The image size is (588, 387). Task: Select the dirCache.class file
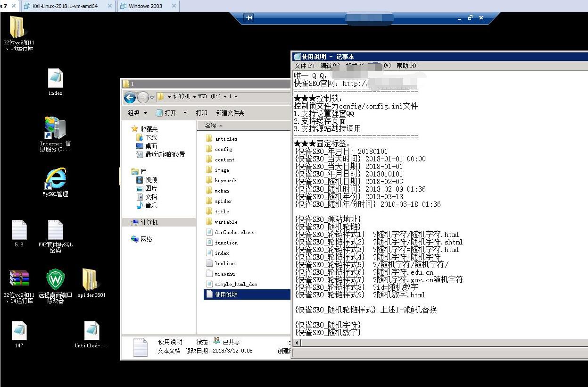point(231,232)
